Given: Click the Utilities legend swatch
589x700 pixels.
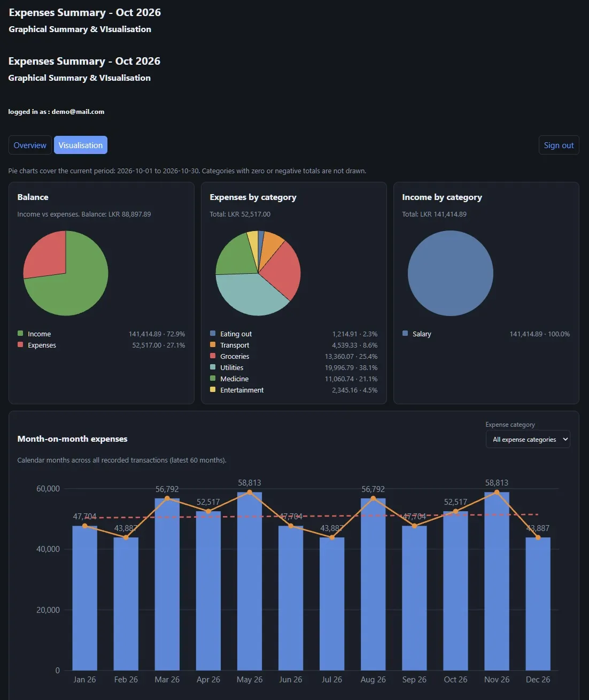Looking at the screenshot, I should point(213,367).
